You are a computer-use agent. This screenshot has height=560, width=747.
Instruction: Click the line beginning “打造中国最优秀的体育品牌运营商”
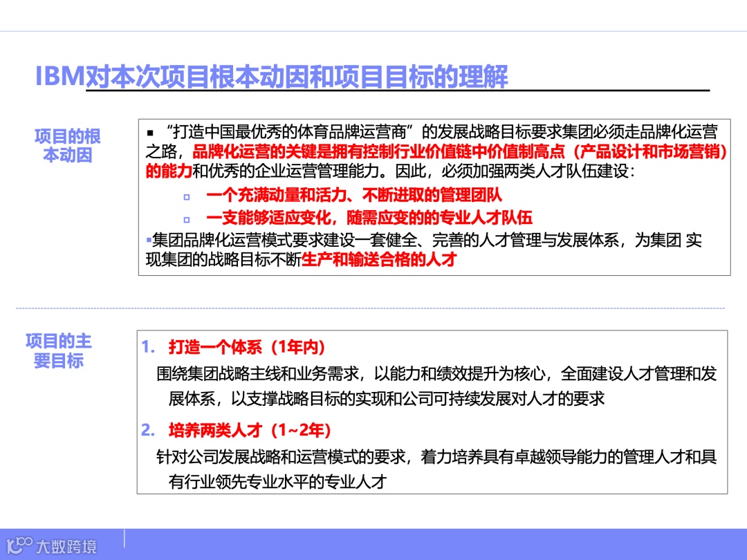[x=432, y=131]
